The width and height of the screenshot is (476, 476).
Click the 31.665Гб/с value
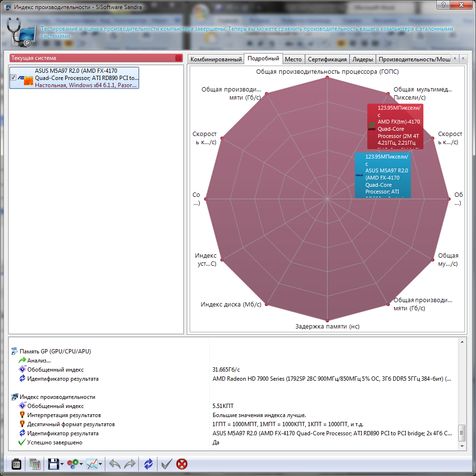pos(226,369)
